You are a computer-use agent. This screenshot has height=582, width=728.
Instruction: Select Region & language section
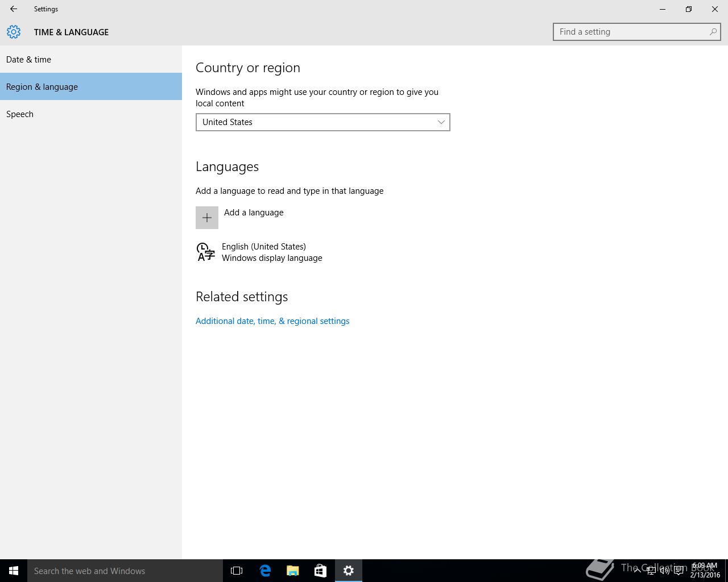91,86
